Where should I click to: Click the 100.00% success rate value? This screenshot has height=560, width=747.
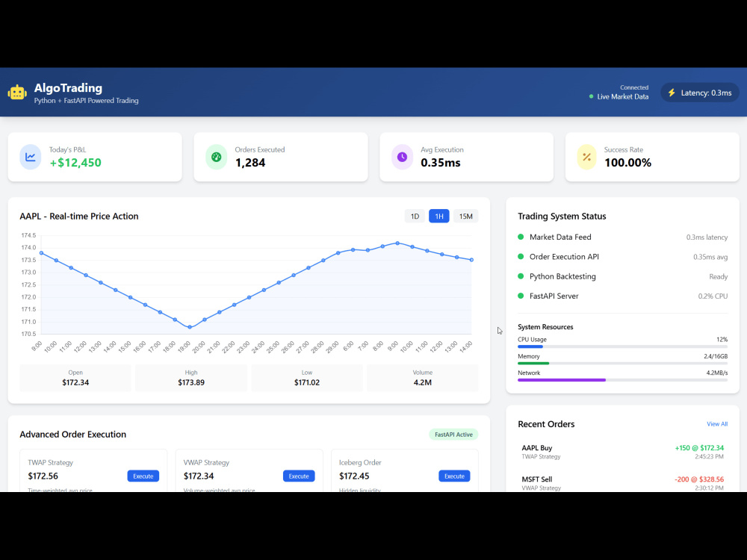pyautogui.click(x=628, y=162)
